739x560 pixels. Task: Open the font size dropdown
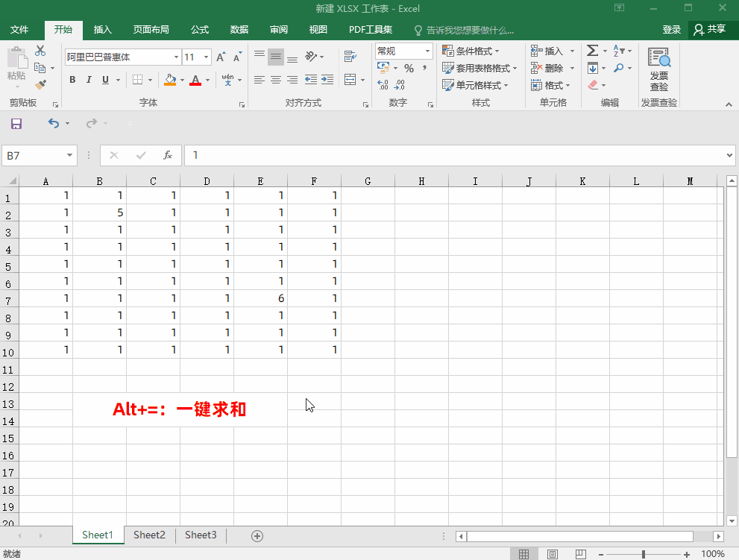[206, 57]
